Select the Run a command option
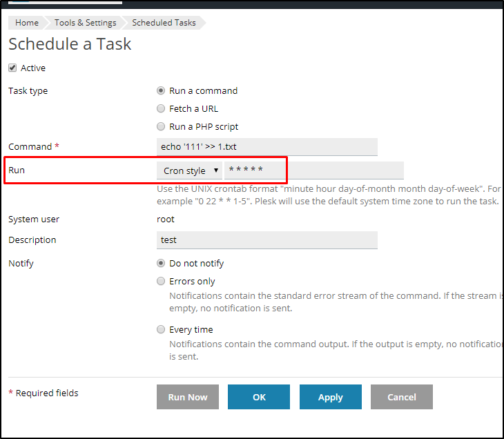The image size is (504, 439). [x=161, y=90]
